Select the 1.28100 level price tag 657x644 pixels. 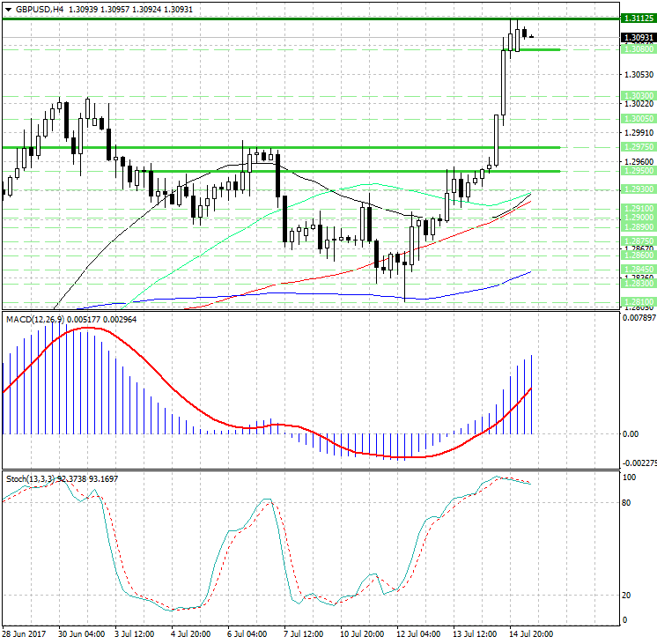[x=637, y=301]
